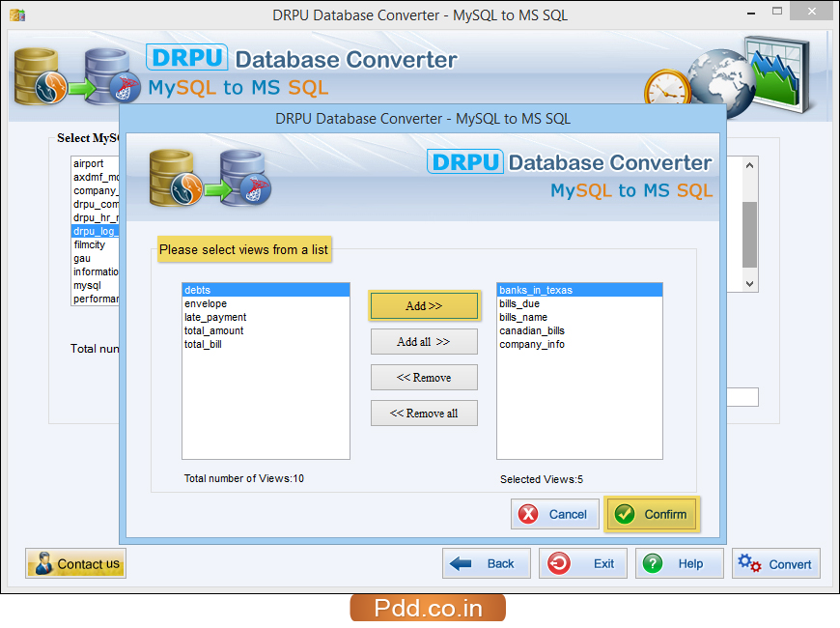Click the scroll up arrow in the main window
The width and height of the screenshot is (840, 628).
[749, 165]
